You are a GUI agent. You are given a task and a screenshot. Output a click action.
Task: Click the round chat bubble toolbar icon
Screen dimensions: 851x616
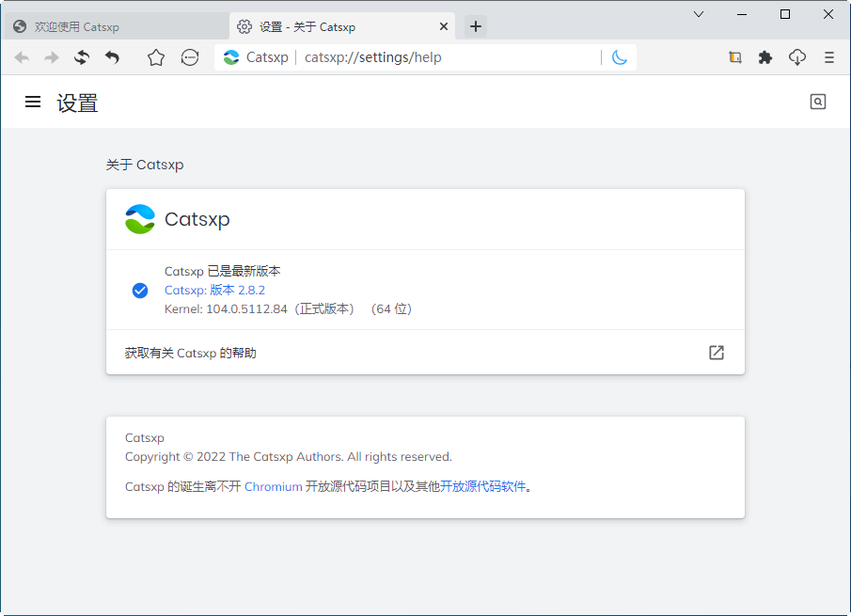tap(190, 57)
